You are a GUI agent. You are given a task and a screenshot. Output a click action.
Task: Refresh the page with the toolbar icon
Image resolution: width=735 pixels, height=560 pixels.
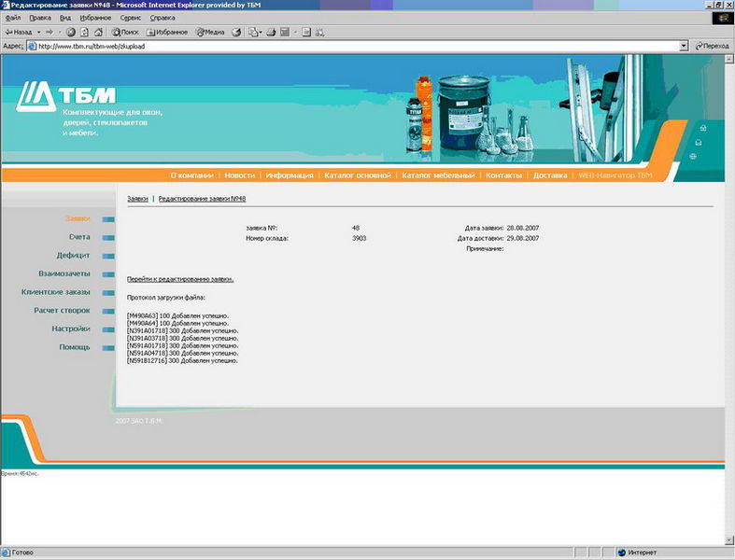84,32
